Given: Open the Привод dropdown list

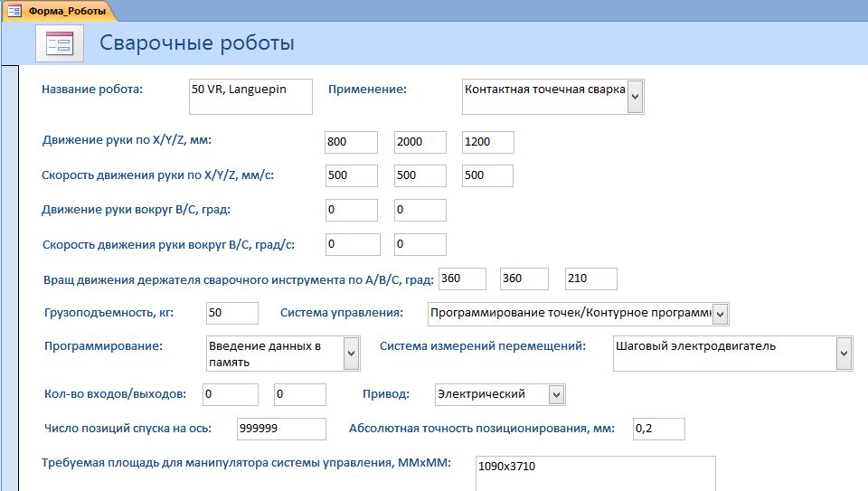Looking at the screenshot, I should [557, 394].
